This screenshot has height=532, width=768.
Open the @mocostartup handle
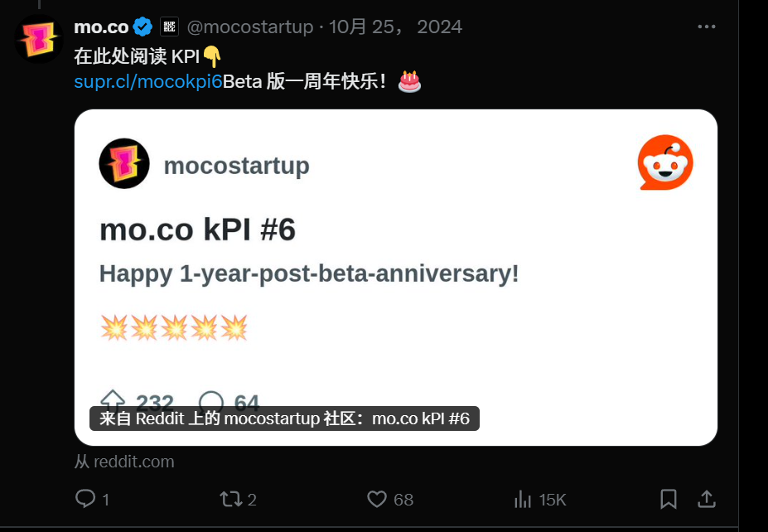249,27
